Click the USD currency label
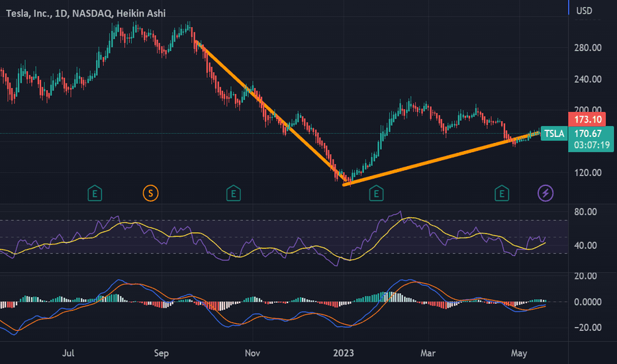This screenshot has width=617, height=364. (584, 11)
